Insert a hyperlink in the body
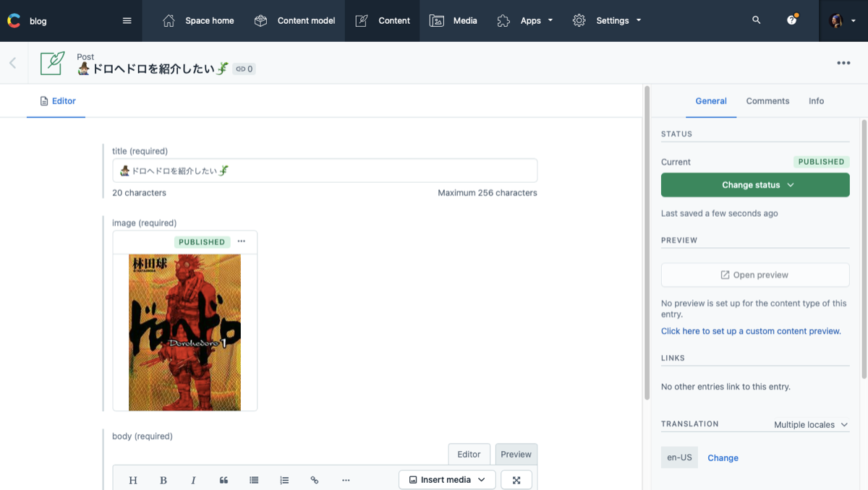Image resolution: width=868 pixels, height=490 pixels. [315, 480]
